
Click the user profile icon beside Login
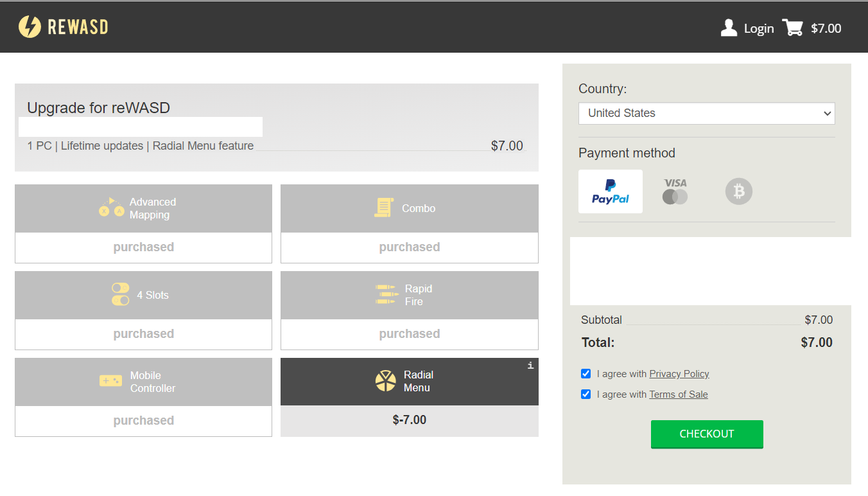point(729,28)
